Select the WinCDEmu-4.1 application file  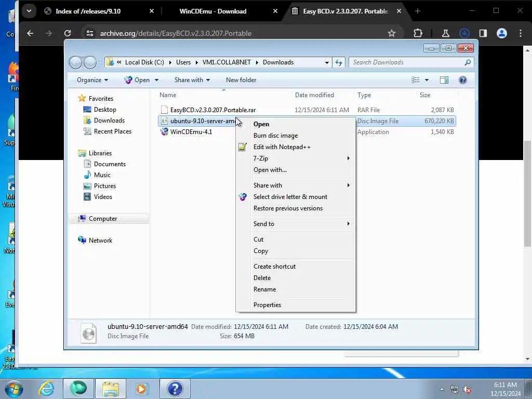pos(191,132)
